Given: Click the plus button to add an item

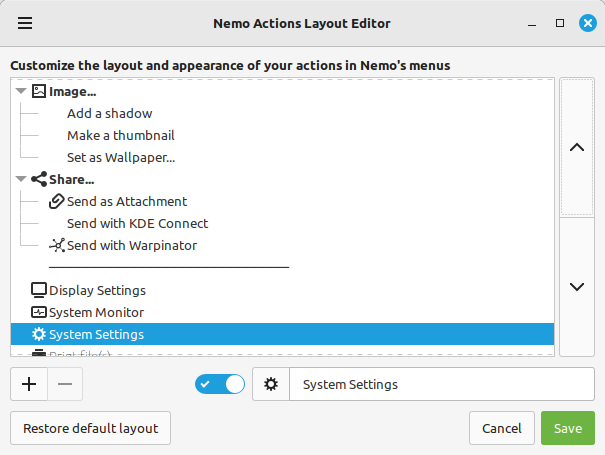Looking at the screenshot, I should click(28, 384).
